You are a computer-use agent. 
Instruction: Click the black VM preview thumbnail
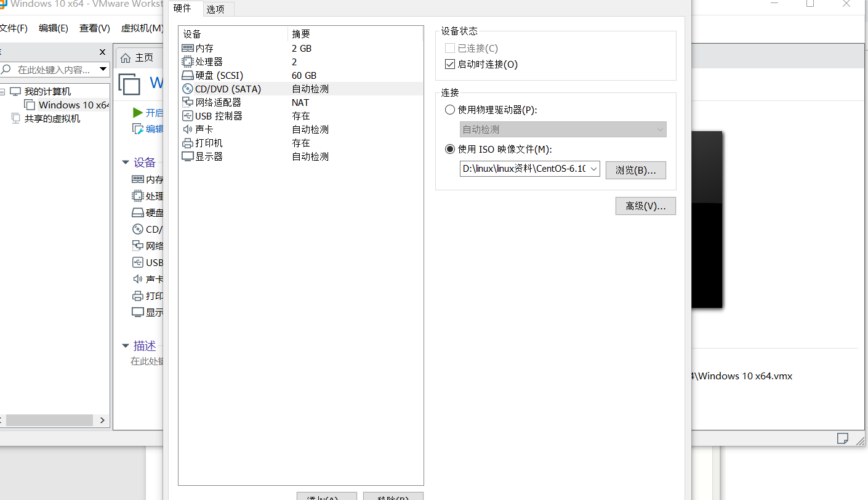click(707, 219)
